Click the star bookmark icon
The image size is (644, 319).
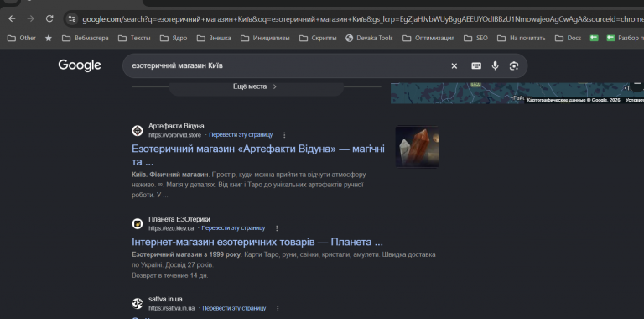[x=49, y=39]
